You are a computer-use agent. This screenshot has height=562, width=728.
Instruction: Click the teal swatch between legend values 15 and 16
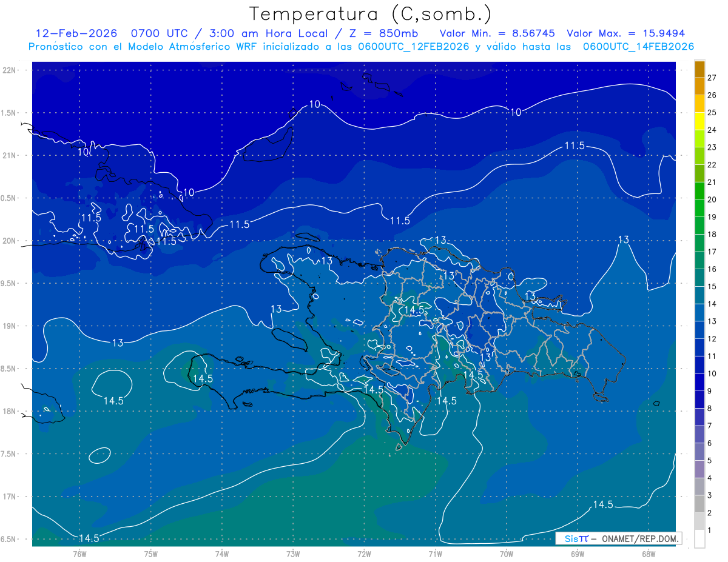tap(699, 278)
